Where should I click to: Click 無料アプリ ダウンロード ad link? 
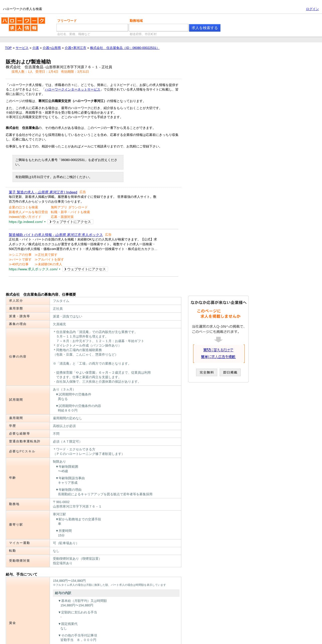pos(69,207)
